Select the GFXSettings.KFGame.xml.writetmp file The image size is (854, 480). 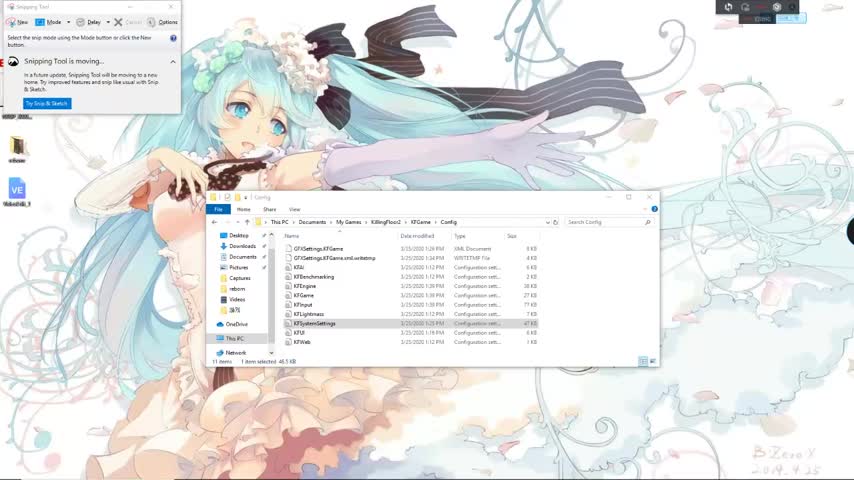[411, 258]
